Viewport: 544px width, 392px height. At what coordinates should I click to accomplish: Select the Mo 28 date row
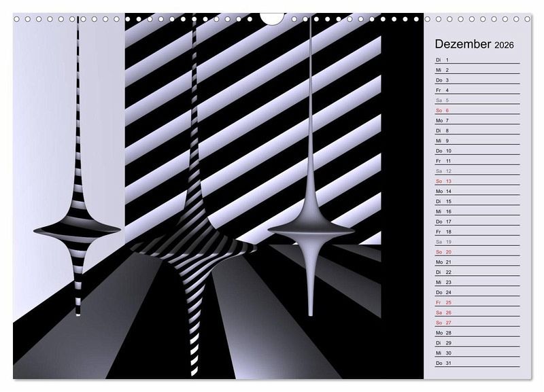point(476,333)
